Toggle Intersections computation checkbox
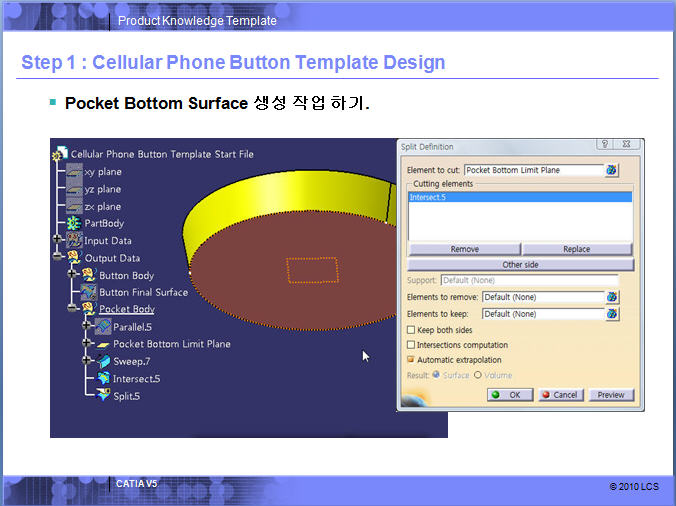Screen dimensions: 676x506 pyautogui.click(x=411, y=345)
